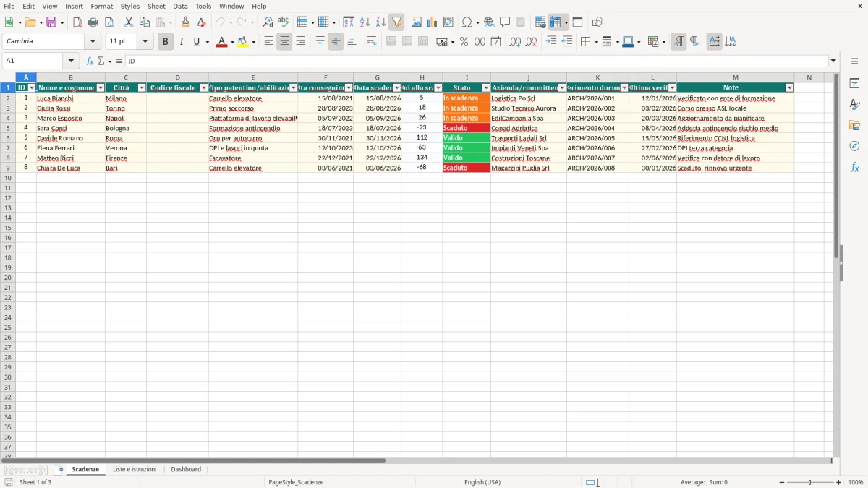The width and height of the screenshot is (868, 488).
Task: Click the Cut scissors icon
Action: [129, 22]
